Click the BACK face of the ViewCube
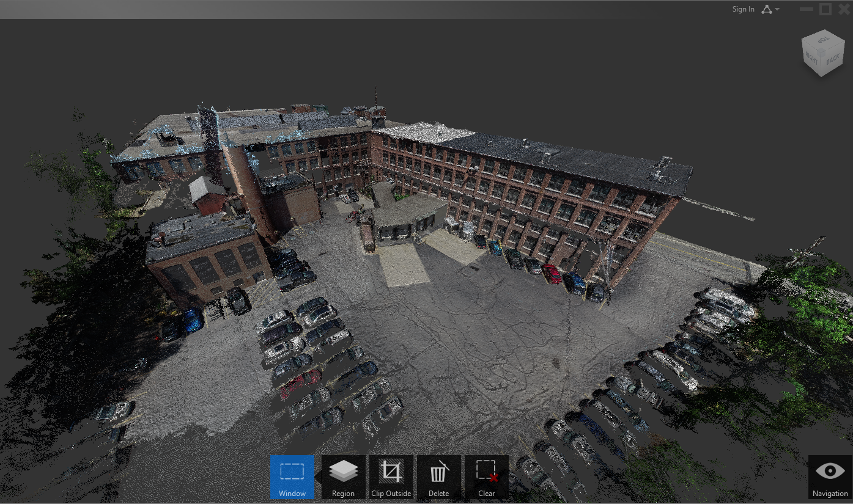853x504 pixels. click(833, 59)
